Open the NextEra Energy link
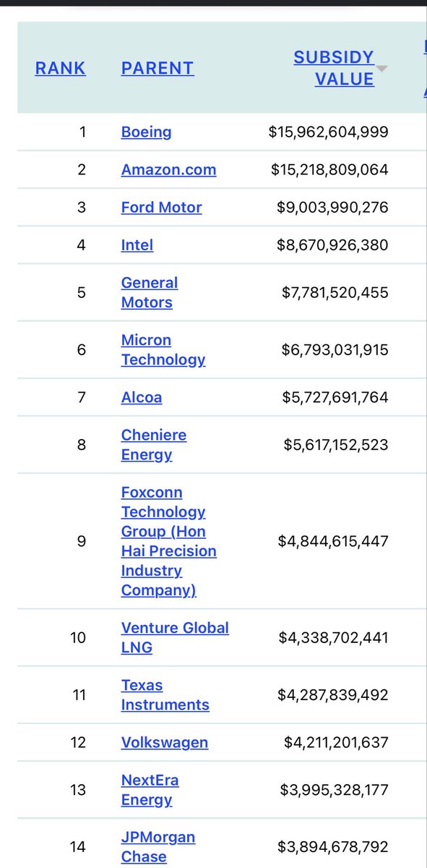 click(x=150, y=789)
